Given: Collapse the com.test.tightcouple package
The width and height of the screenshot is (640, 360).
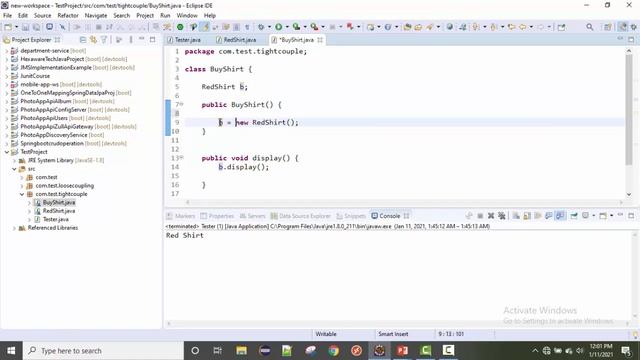Looking at the screenshot, I should pyautogui.click(x=22, y=194).
